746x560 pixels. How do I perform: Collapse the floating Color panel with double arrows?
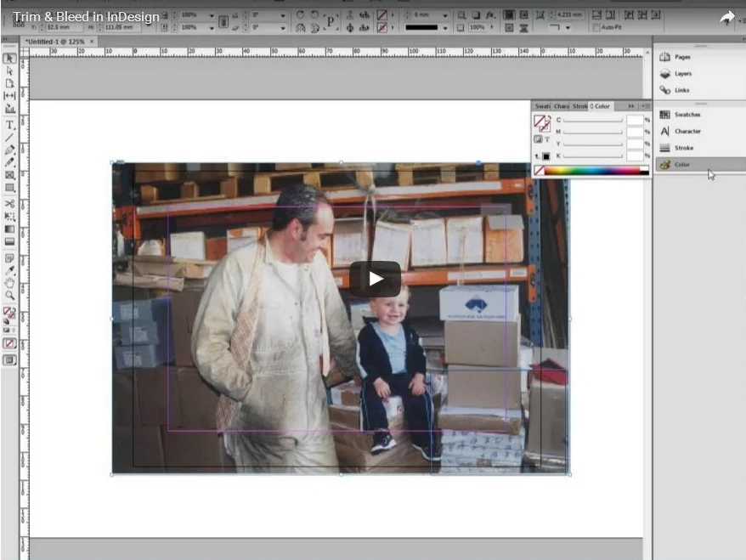(630, 106)
